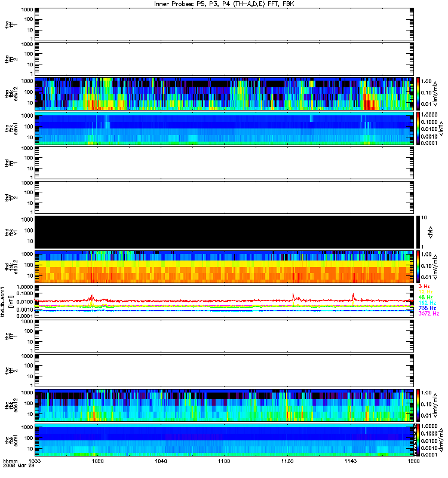Image resolution: width=448 pixels, height=478 pixels.
Task: Click the the fbk edc12 color bar
Action: (x=418, y=406)
